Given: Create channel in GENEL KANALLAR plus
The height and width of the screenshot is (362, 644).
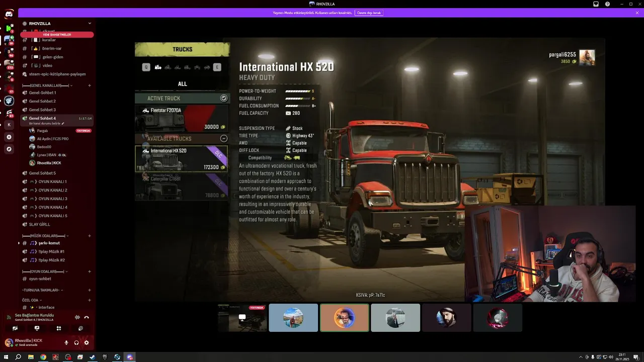Looking at the screenshot, I should point(90,85).
